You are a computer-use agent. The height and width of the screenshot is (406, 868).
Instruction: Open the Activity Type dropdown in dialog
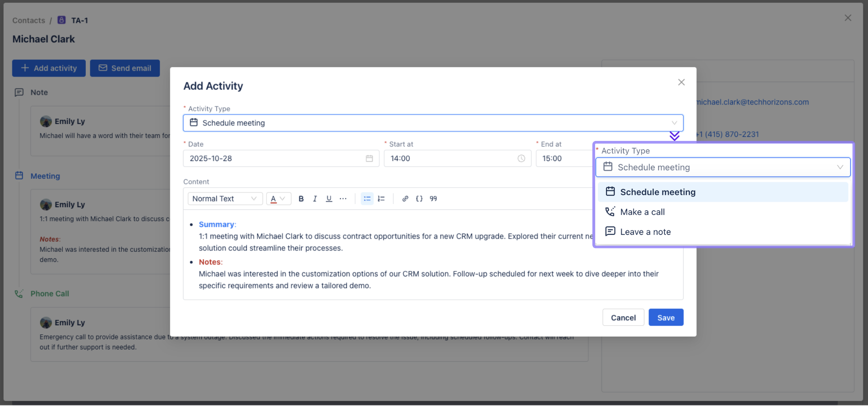click(x=433, y=123)
